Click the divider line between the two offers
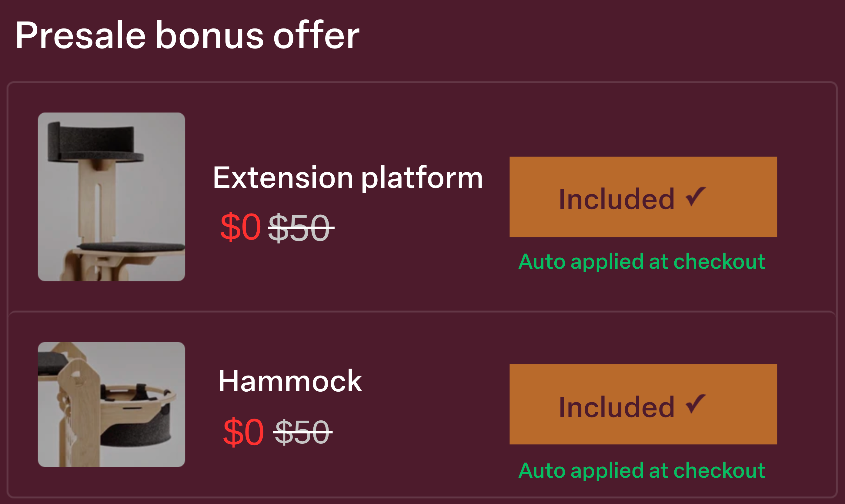Viewport: 845px width, 504px height. [x=421, y=311]
